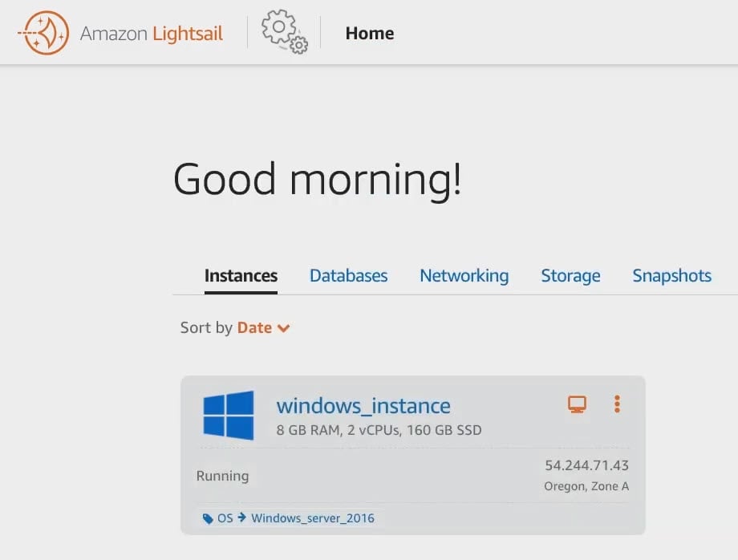Click the Amazon Lightsail logo icon
Viewport: 738px width, 560px height.
44,33
